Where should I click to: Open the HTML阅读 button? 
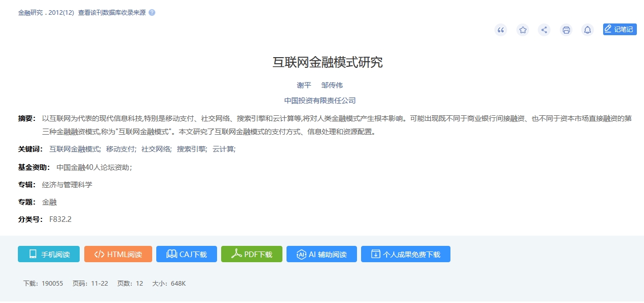(118, 254)
